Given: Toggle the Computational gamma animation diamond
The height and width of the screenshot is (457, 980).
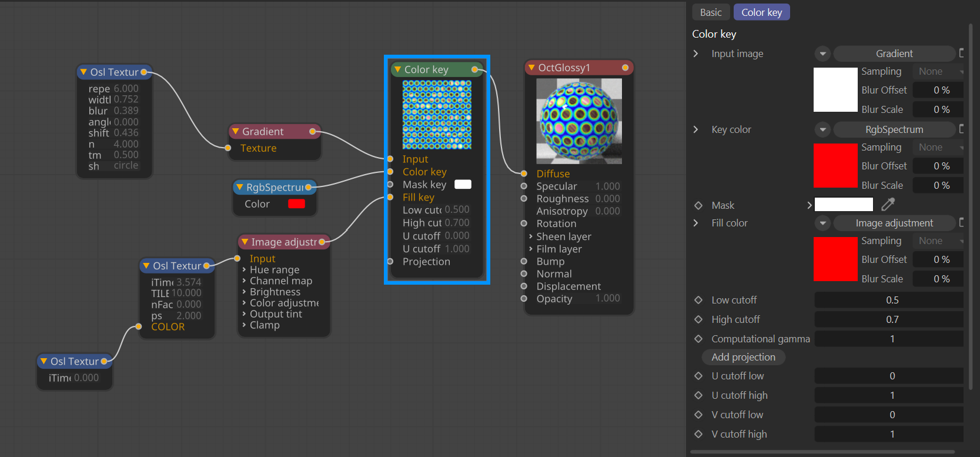Looking at the screenshot, I should point(698,339).
